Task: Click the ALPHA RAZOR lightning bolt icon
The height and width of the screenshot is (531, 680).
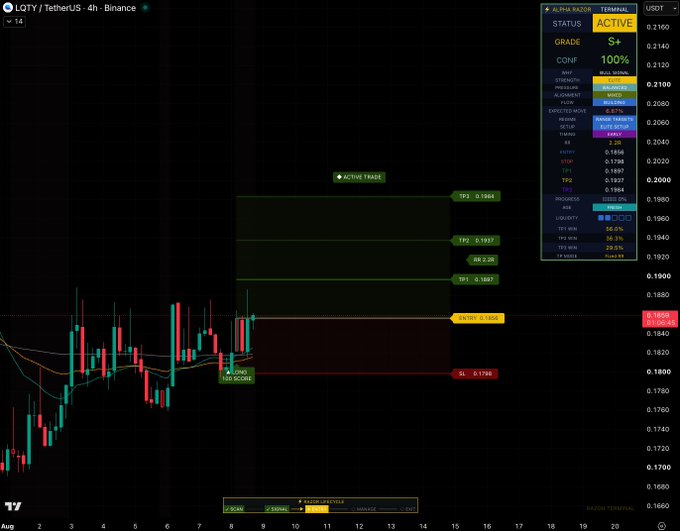Action: tap(547, 9)
